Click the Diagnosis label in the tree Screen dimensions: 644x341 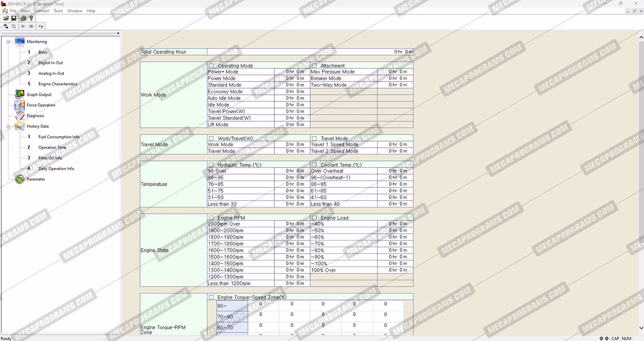click(x=35, y=116)
